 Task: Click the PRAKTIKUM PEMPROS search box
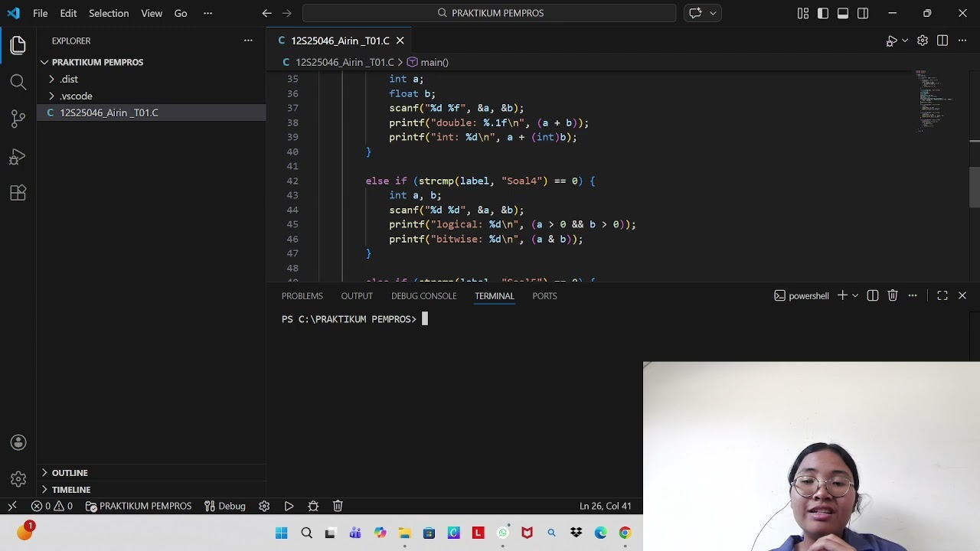(489, 13)
